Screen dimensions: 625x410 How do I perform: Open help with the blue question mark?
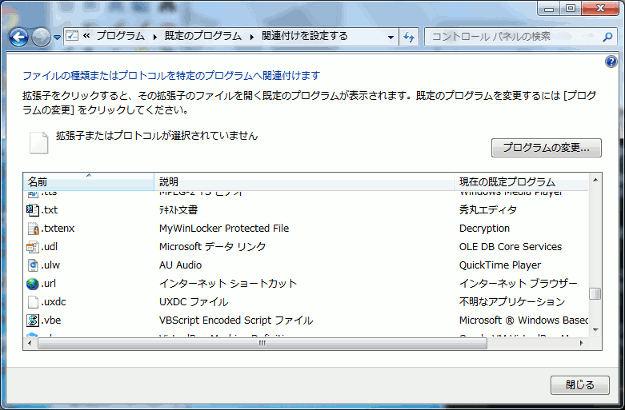click(611, 62)
